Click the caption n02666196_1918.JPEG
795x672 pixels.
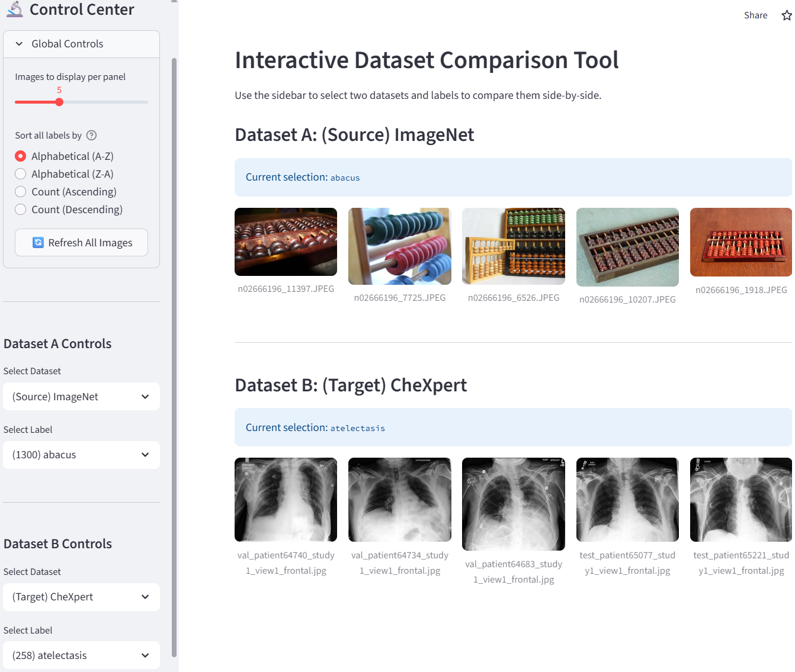(741, 290)
